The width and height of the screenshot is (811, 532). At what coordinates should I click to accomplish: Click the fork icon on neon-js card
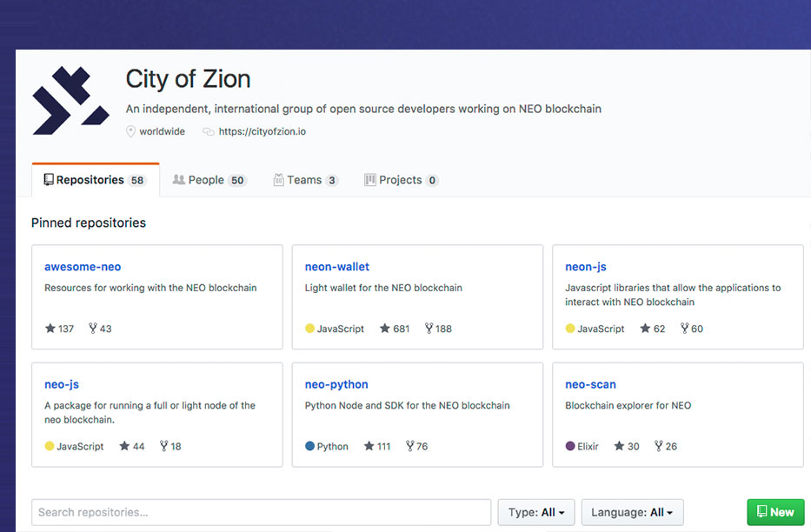pyautogui.click(x=684, y=328)
